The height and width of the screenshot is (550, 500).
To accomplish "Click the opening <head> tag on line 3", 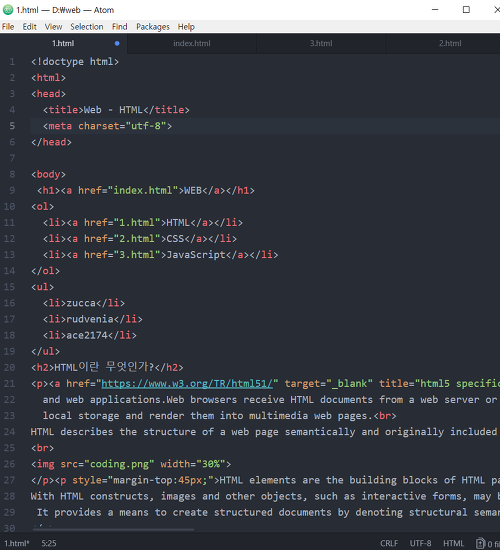I will 48,94.
